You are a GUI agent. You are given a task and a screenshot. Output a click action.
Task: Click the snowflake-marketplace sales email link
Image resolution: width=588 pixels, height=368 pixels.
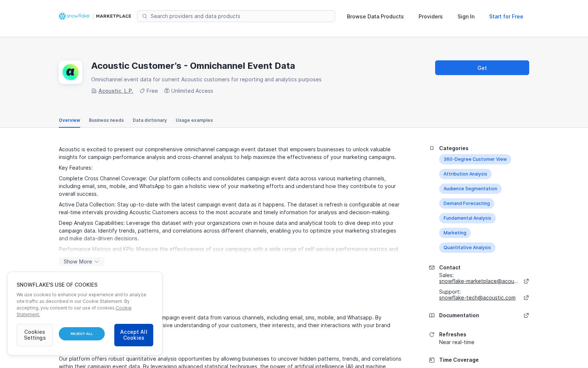click(x=478, y=281)
